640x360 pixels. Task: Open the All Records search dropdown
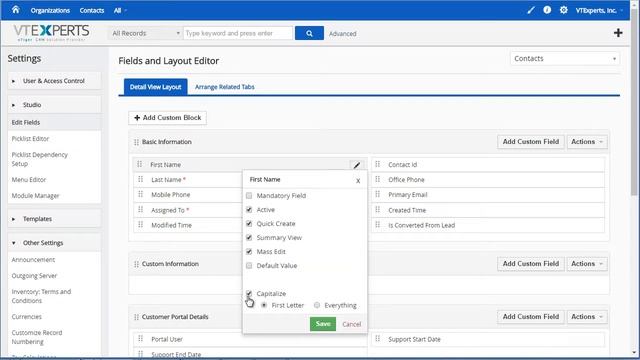(145, 33)
